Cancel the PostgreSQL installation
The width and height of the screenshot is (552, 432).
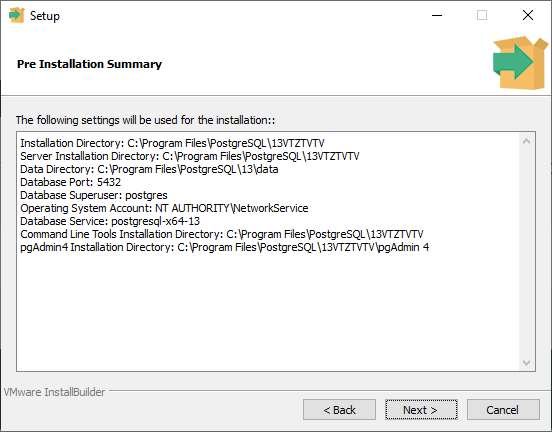pyautogui.click(x=503, y=410)
